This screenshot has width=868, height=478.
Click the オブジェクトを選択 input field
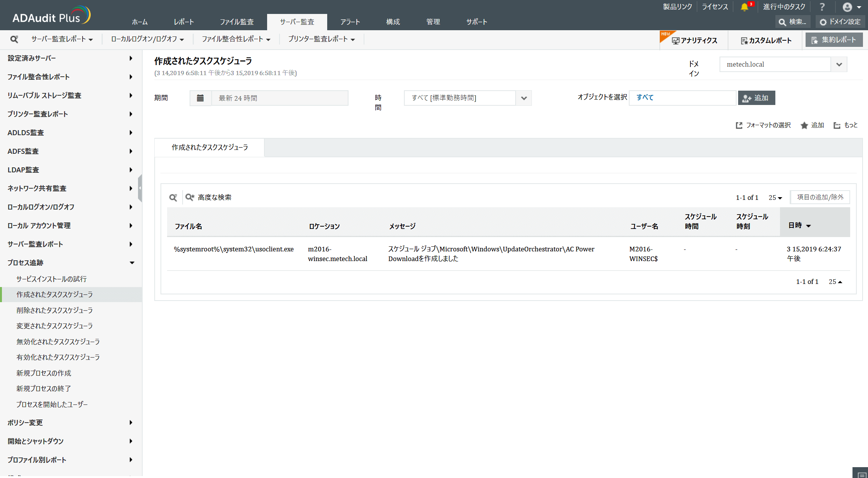click(682, 98)
